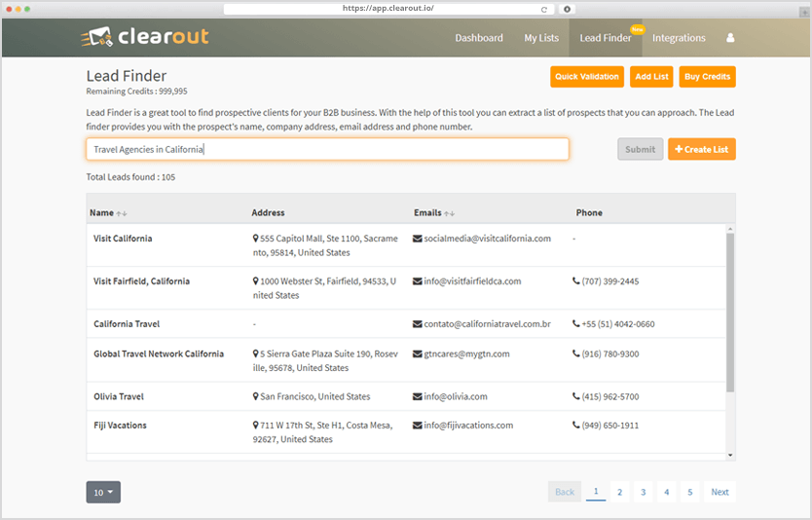Open the user profile icon
Screen dimensions: 812x520
click(730, 38)
